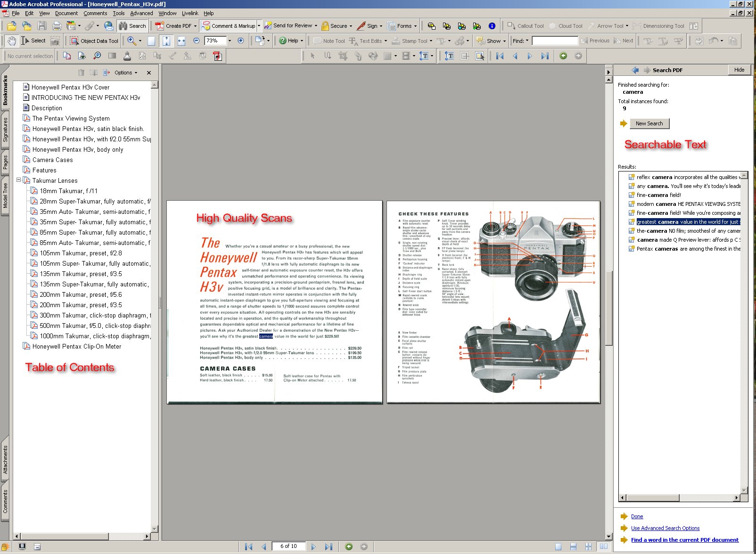The width and height of the screenshot is (756, 554).
Task: Select the Zoom In magnifier tool
Action: [131, 41]
